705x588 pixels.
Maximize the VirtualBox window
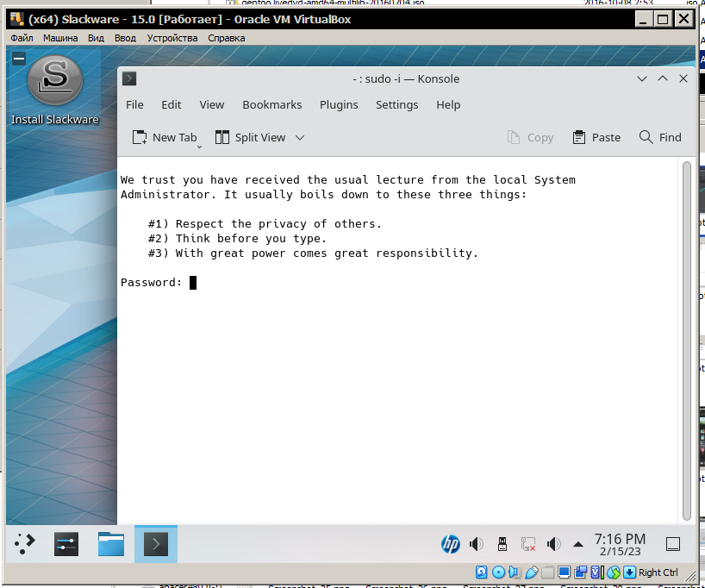pos(663,19)
